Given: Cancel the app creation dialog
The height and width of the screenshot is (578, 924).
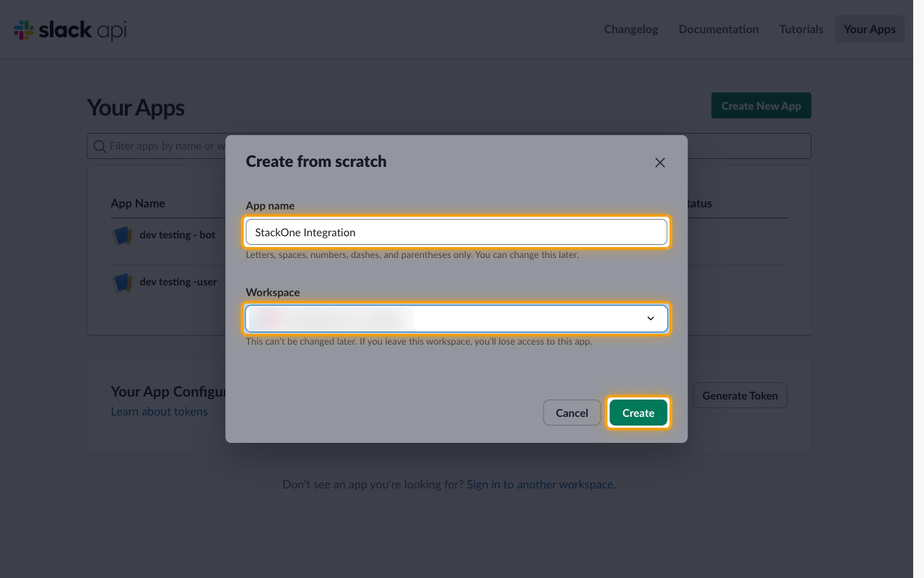Looking at the screenshot, I should coord(572,413).
